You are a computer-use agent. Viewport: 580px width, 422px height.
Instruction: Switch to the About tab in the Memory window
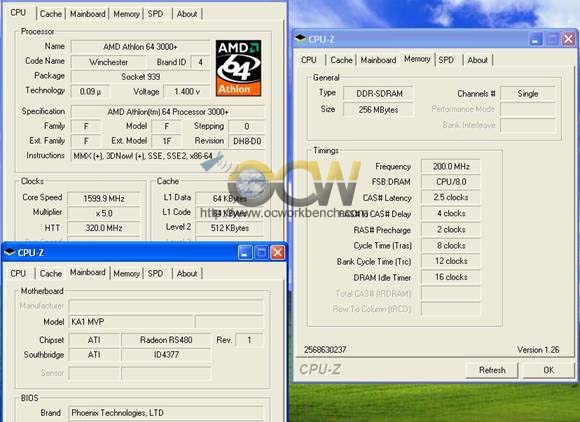coord(478,60)
